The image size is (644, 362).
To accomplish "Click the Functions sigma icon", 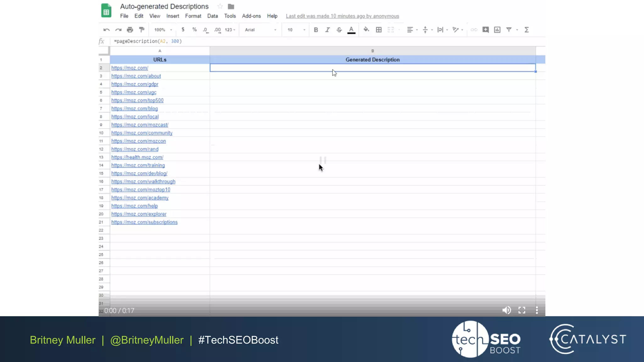I will [527, 30].
